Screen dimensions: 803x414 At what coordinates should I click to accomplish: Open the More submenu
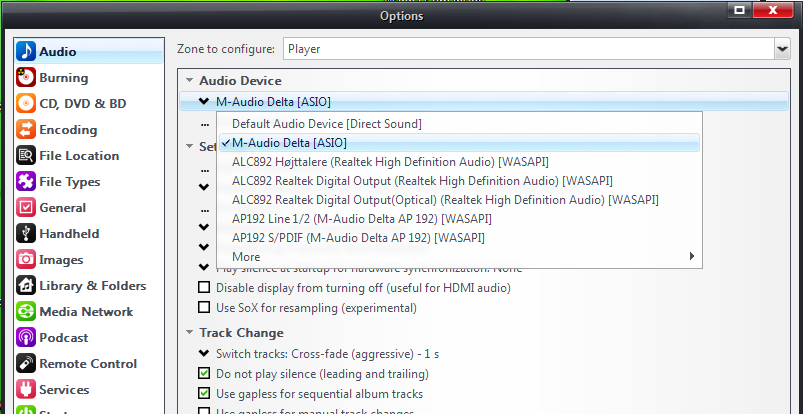tap(459, 257)
